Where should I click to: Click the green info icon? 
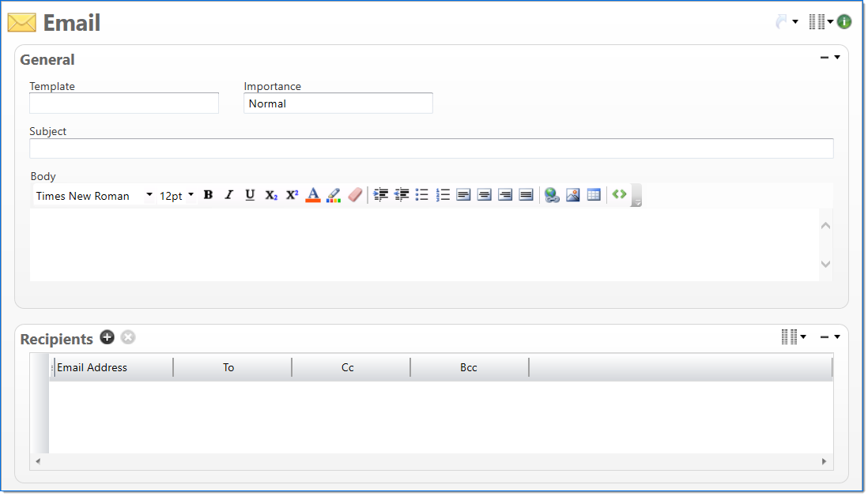(x=844, y=22)
